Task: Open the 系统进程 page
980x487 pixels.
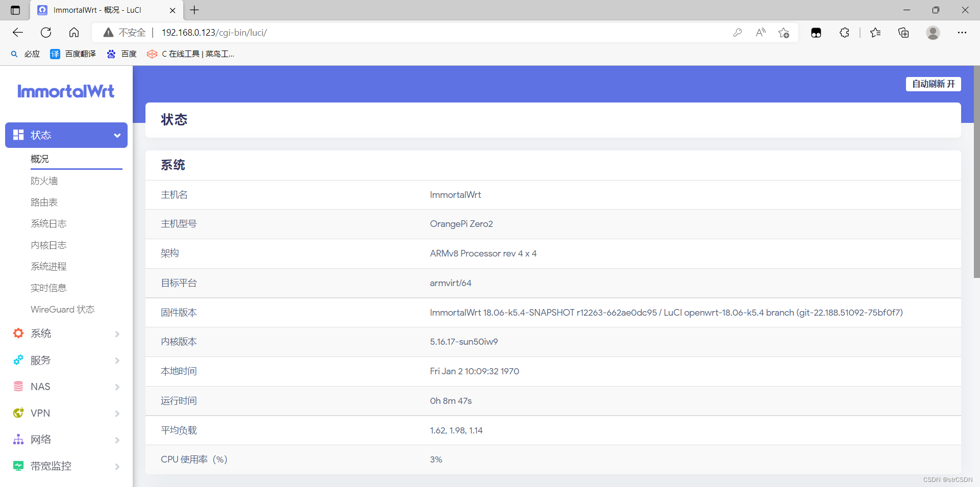Action: (48, 267)
